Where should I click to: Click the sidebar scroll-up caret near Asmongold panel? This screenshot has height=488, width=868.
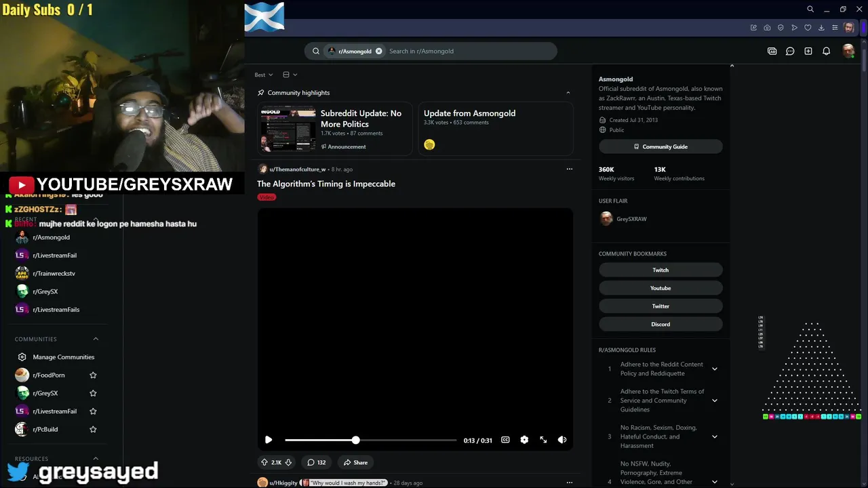click(732, 66)
